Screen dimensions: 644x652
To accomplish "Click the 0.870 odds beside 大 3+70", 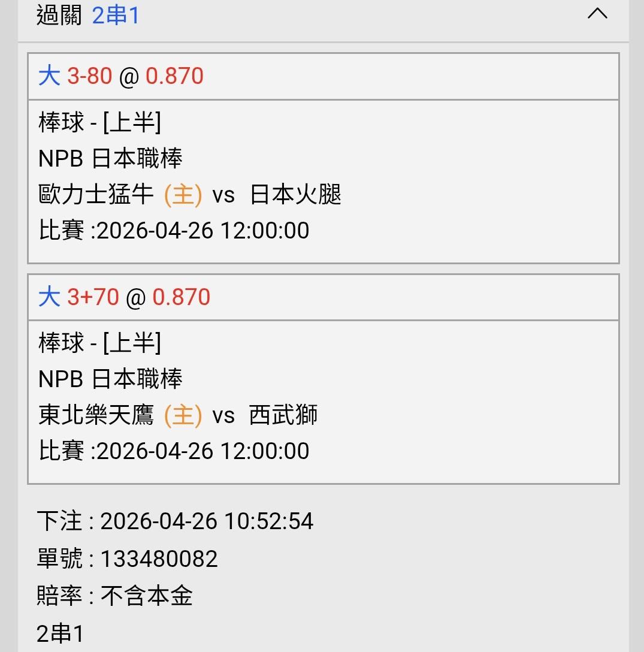I will pos(181,297).
